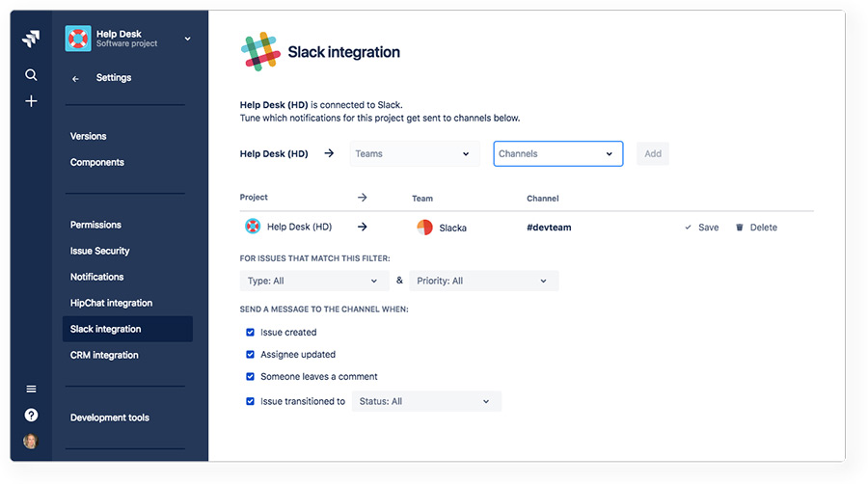The height and width of the screenshot is (484, 868).
Task: Click the Settings back link
Action: [x=114, y=77]
